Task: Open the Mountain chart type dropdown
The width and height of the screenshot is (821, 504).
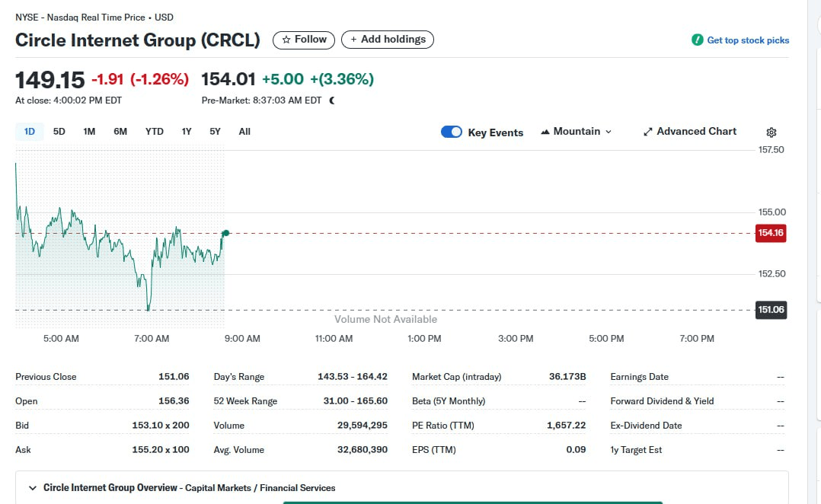Action: point(576,132)
